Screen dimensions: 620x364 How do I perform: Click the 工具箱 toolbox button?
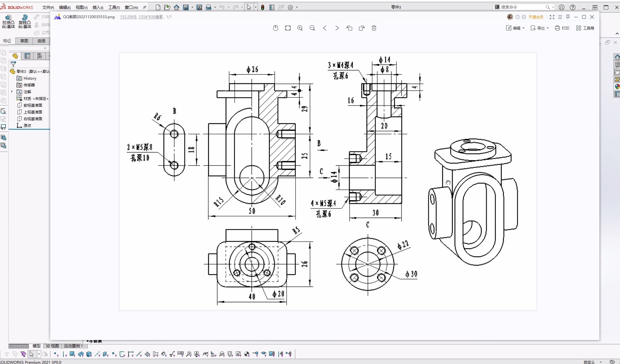pos(585,28)
